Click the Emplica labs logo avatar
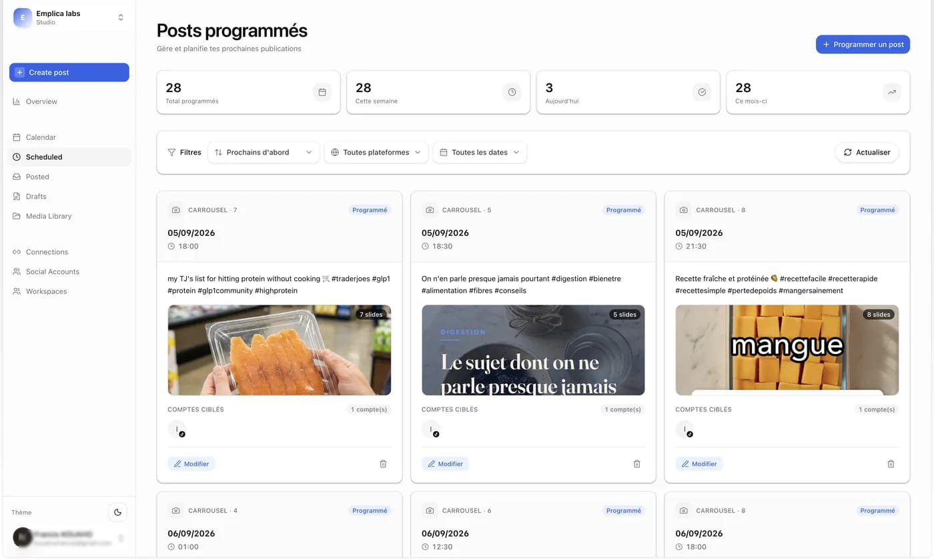 tap(23, 17)
